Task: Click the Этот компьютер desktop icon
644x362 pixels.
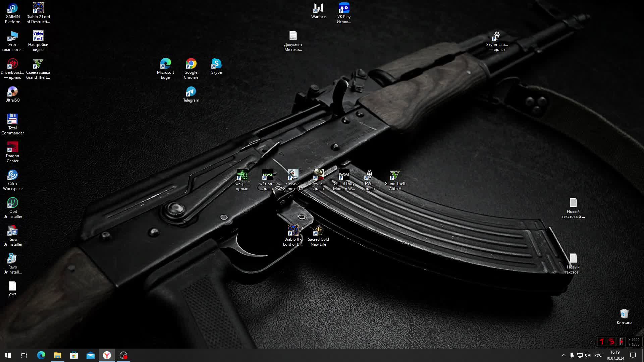Action: 12,41
